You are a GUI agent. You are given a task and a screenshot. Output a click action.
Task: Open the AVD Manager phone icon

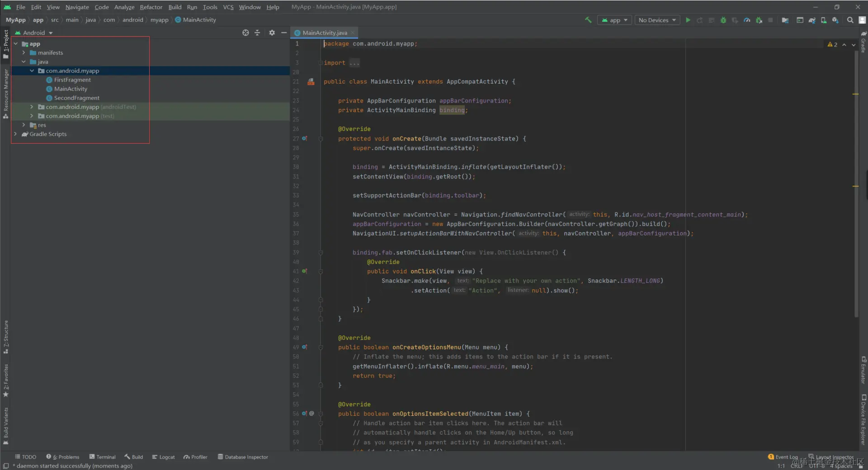coord(824,20)
